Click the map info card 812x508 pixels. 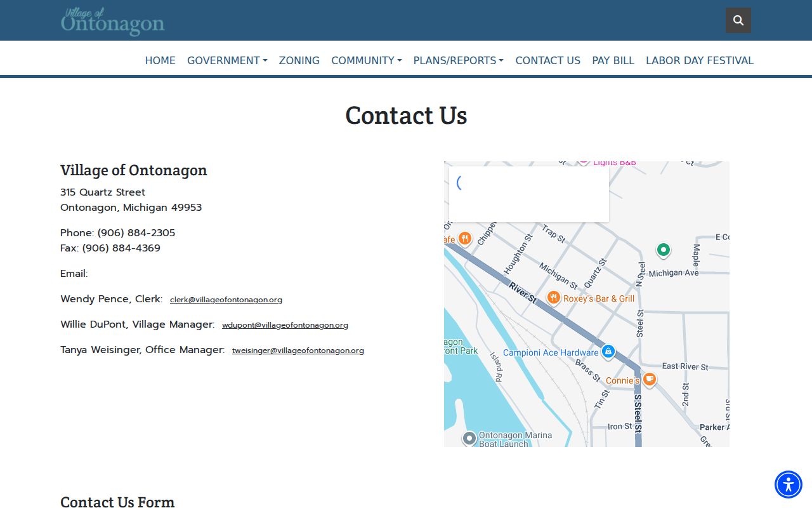[x=529, y=194]
